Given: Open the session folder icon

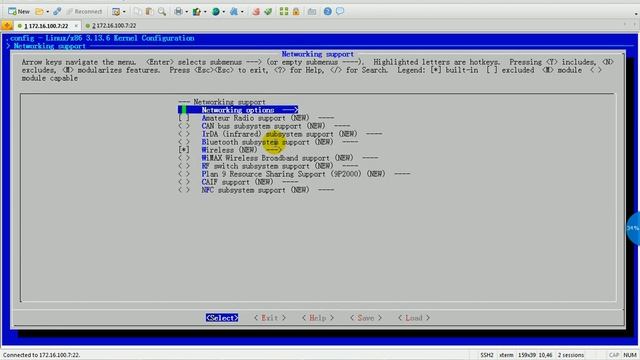Looking at the screenshot, I should click(x=39, y=11).
